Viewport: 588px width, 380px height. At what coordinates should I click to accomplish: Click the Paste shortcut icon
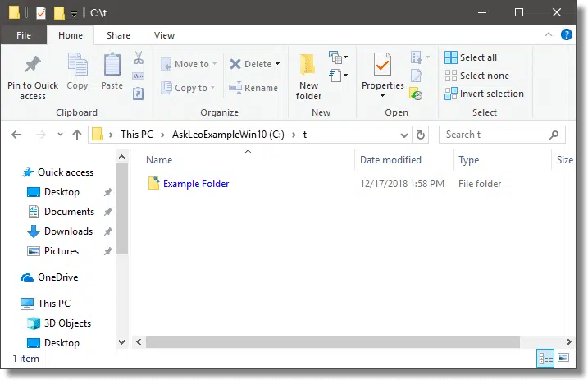point(138,94)
